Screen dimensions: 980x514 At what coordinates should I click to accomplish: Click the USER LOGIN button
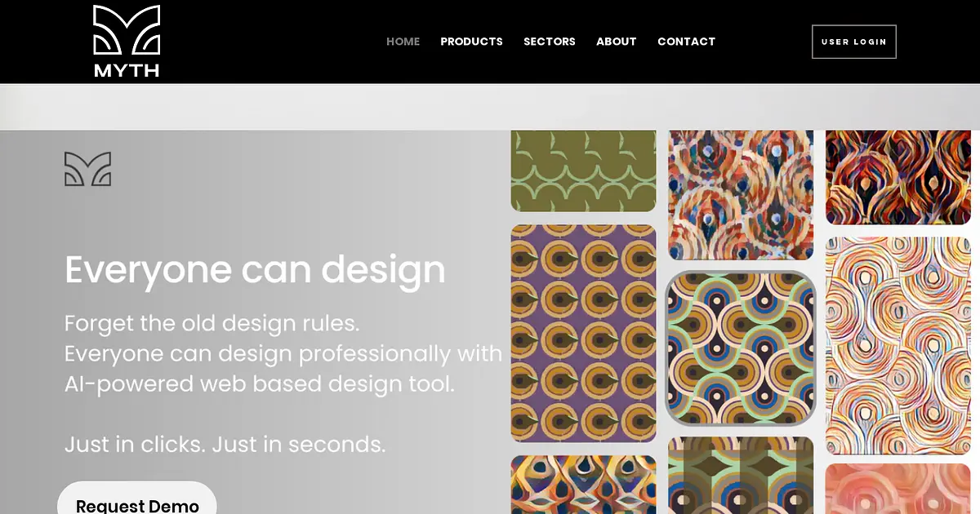click(x=854, y=42)
